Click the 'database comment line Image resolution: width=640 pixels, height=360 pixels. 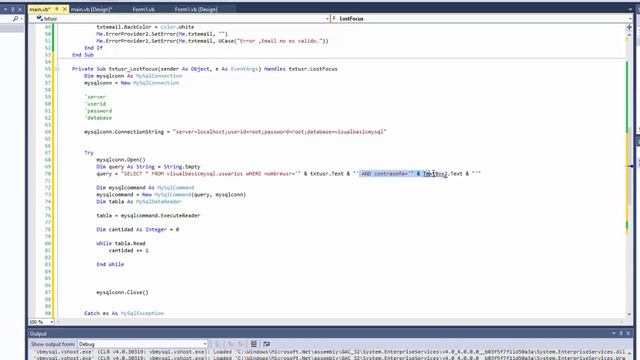98,118
